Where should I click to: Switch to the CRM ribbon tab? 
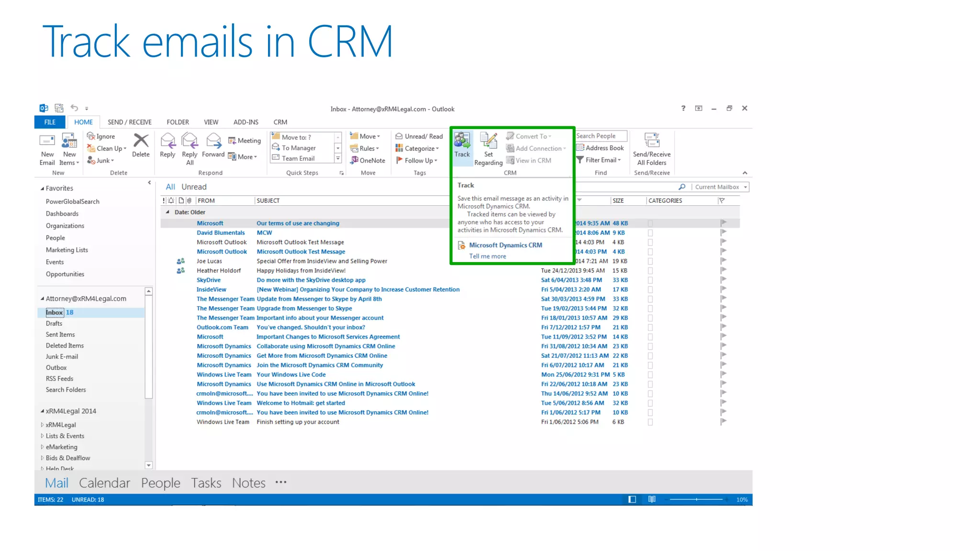280,122
